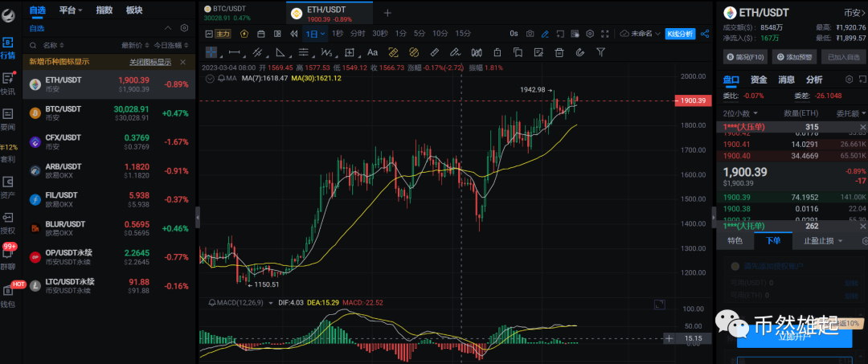868x364 pixels.
Task: Open the chart settings hexagon icon
Action: pos(590,34)
